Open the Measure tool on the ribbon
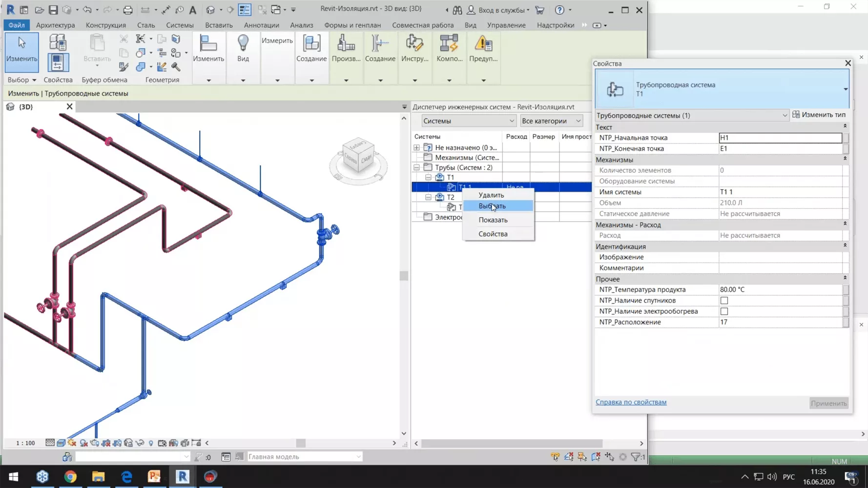 click(x=276, y=41)
